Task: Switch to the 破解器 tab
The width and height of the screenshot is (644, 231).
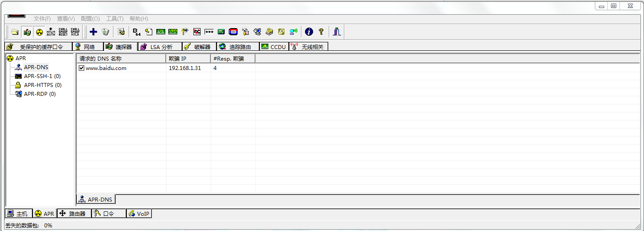Action: (199, 46)
